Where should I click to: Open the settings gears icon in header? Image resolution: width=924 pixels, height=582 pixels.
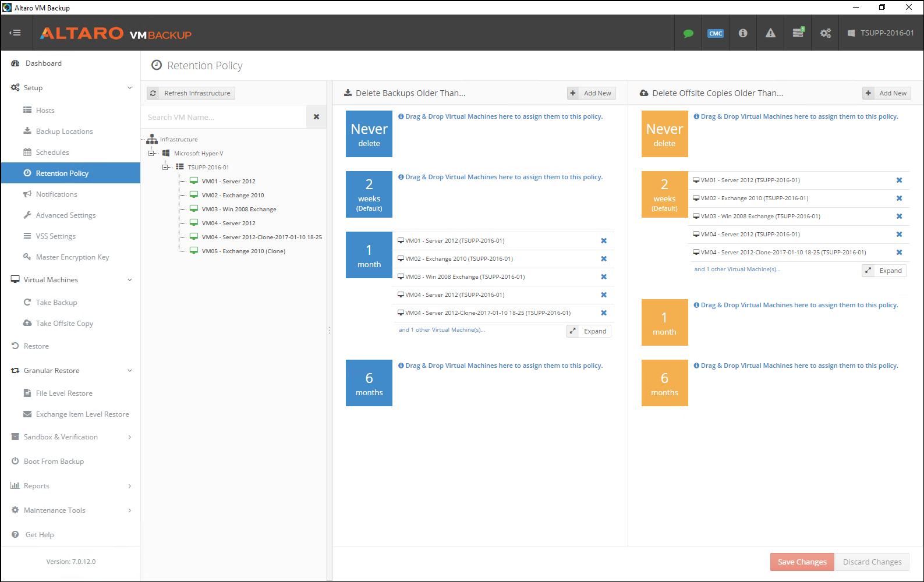click(x=826, y=33)
